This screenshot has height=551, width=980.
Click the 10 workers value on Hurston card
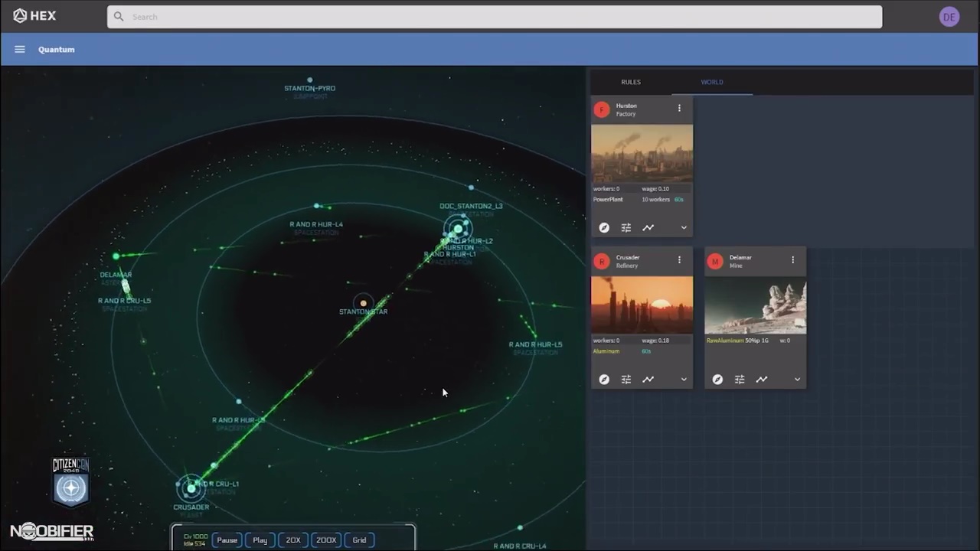coord(655,199)
